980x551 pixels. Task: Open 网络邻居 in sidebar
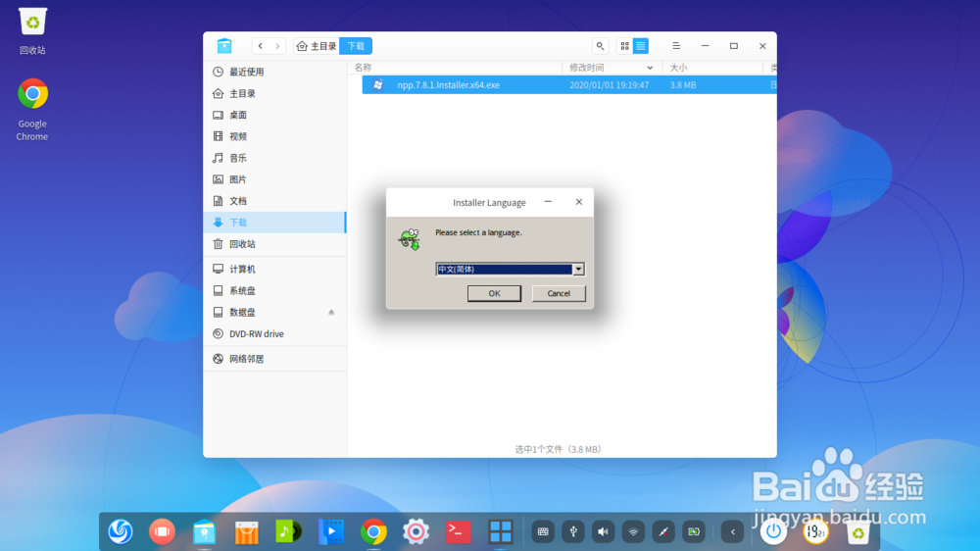pos(275,359)
